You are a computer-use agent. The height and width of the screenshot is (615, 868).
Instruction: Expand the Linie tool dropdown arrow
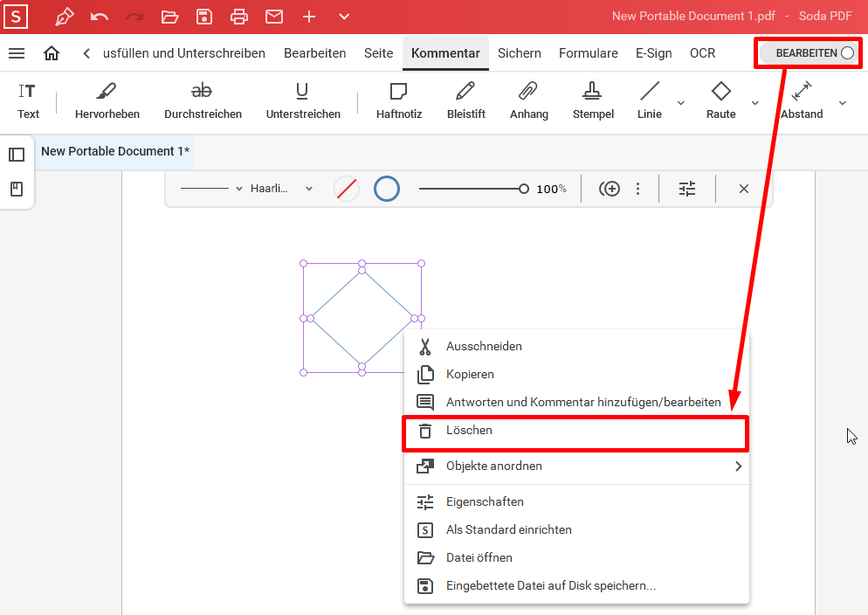(681, 103)
